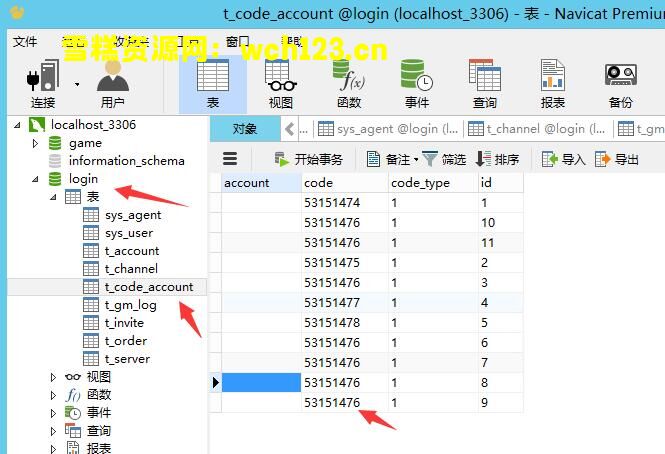The image size is (665, 454).
Task: Click the 导出 (Export) button
Action: (617, 159)
